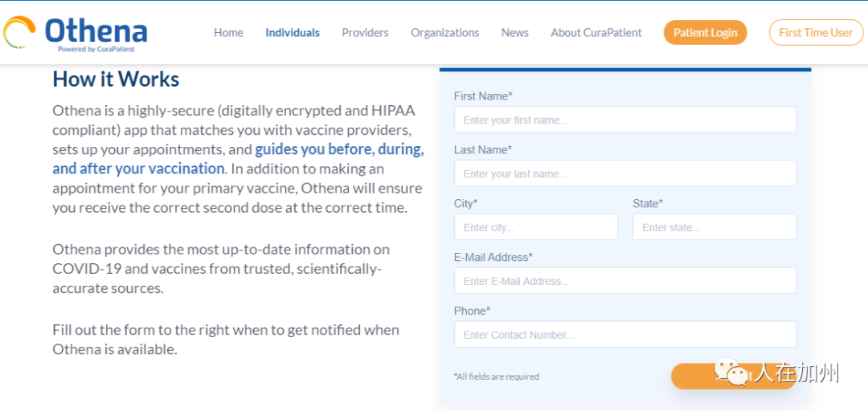Open the News section
This screenshot has width=868, height=411.
point(515,33)
